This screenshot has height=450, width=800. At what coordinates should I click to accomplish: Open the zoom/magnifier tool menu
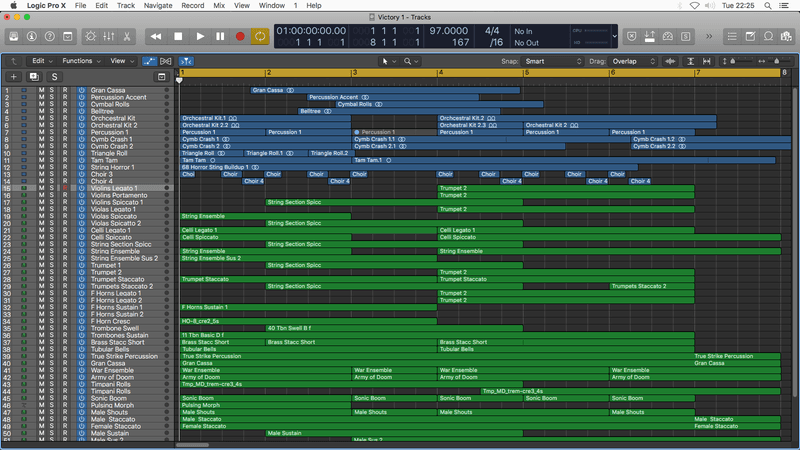point(411,61)
